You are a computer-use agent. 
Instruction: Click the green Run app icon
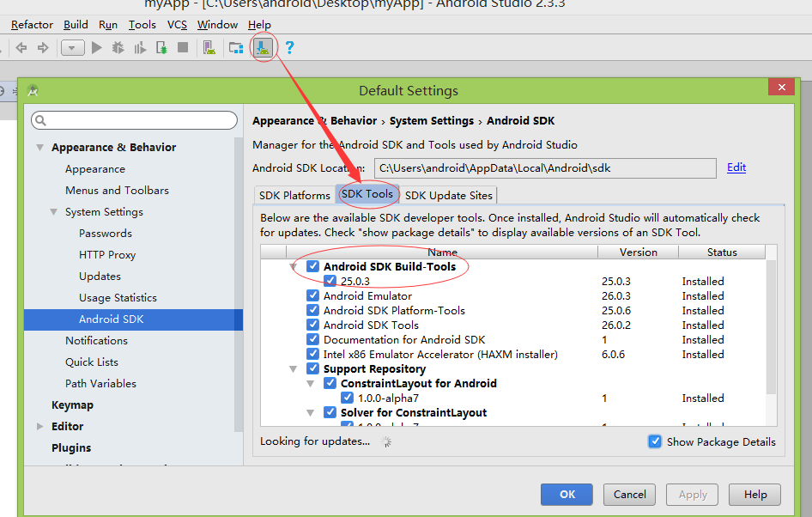(x=96, y=47)
